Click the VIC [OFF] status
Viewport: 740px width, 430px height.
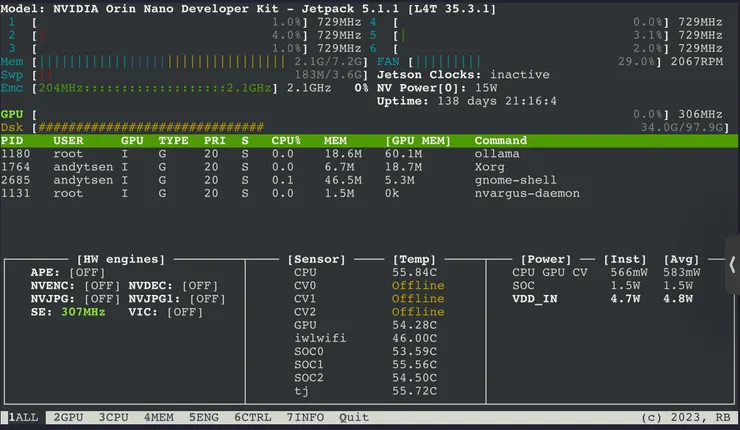(x=185, y=312)
